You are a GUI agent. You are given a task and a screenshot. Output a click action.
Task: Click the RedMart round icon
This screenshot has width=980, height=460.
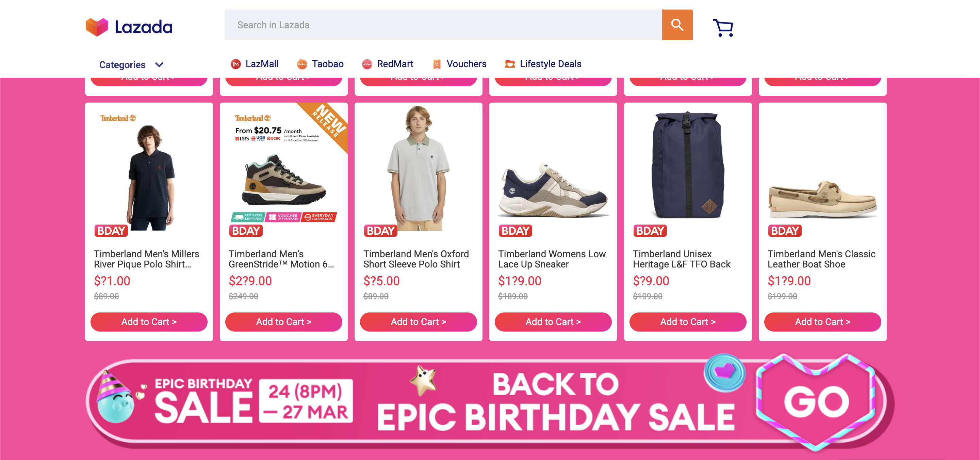click(x=367, y=64)
